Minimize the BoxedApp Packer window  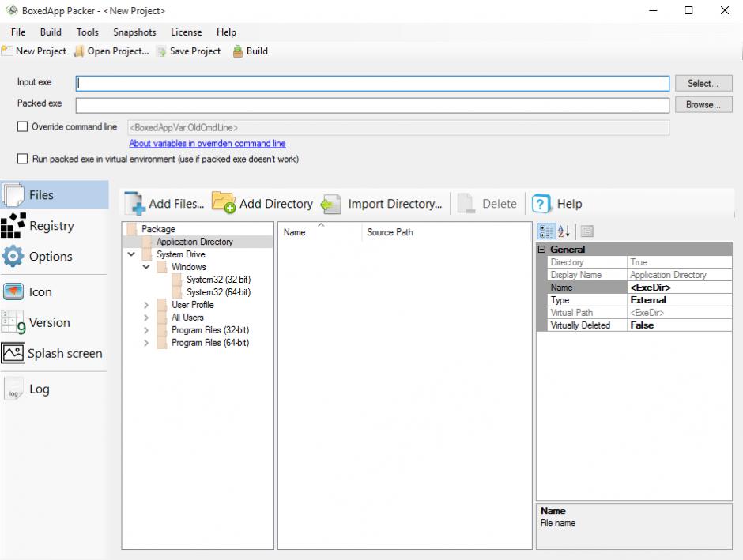(653, 10)
